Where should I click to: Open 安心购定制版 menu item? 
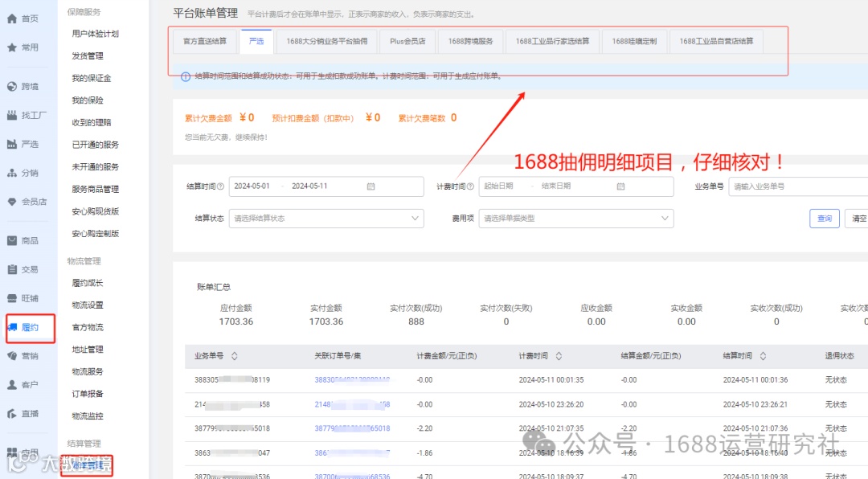(x=95, y=233)
